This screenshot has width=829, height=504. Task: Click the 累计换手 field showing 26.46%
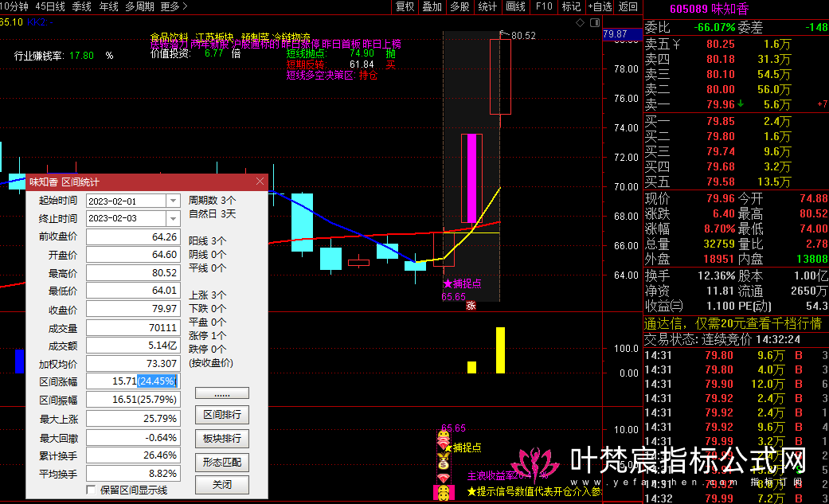point(133,455)
